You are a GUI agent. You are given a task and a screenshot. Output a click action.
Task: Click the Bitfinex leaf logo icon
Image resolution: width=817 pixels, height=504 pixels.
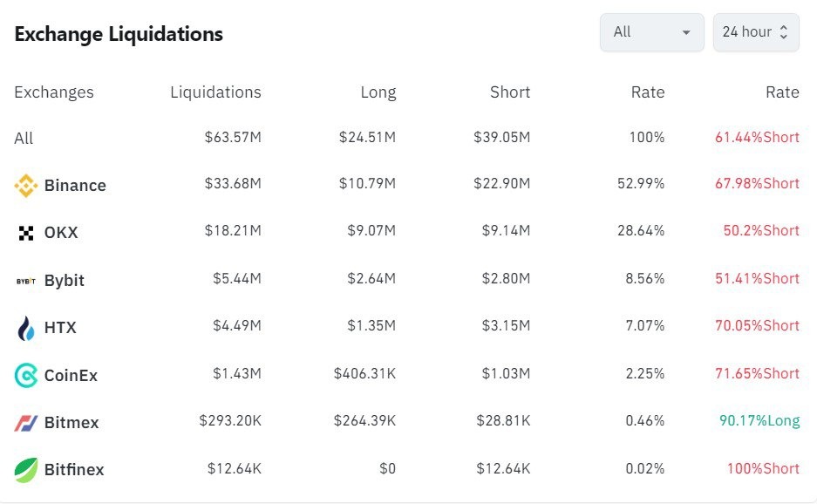pyautogui.click(x=26, y=470)
